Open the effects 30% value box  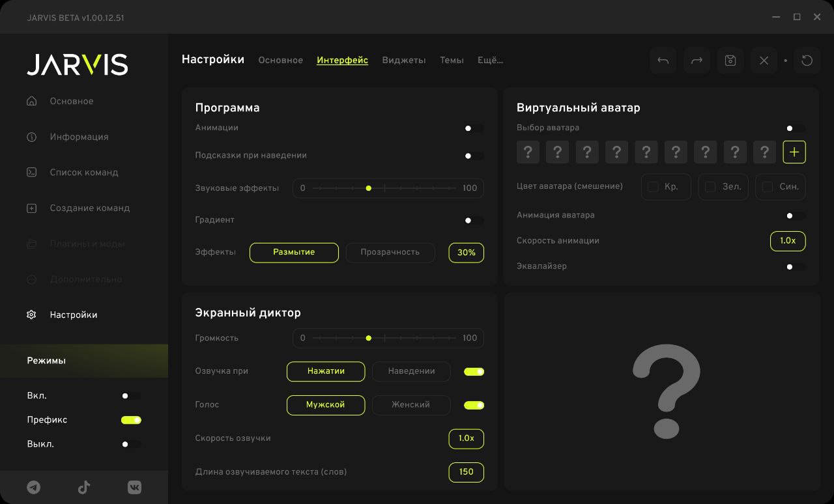466,253
